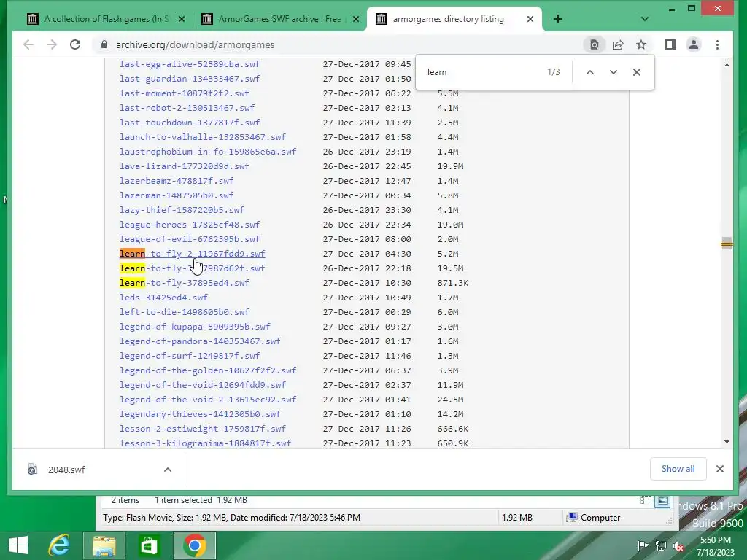Screen dimensions: 747x560
Task: Open the browser side panel
Action: [670, 44]
